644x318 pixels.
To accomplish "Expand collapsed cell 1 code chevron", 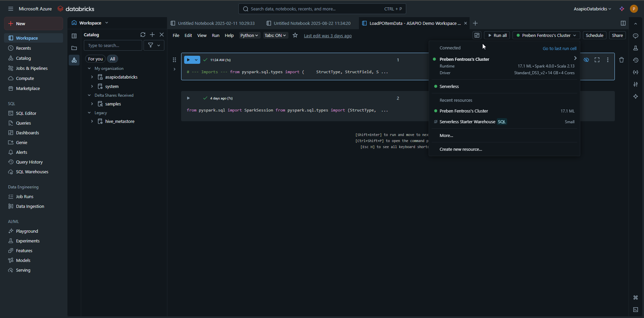I will click(x=174, y=69).
